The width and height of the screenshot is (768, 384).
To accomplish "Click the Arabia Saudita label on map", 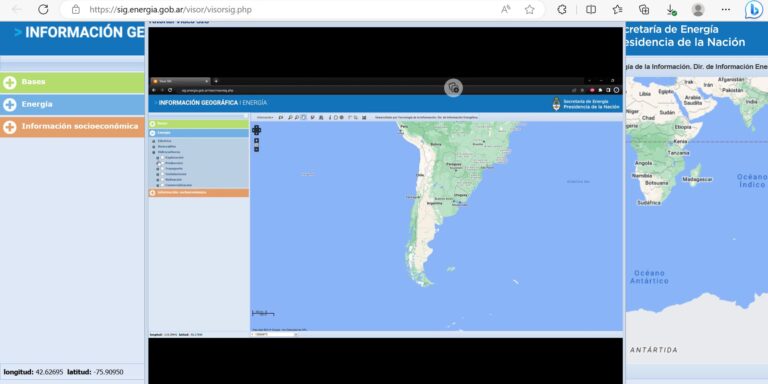I will (x=693, y=100).
